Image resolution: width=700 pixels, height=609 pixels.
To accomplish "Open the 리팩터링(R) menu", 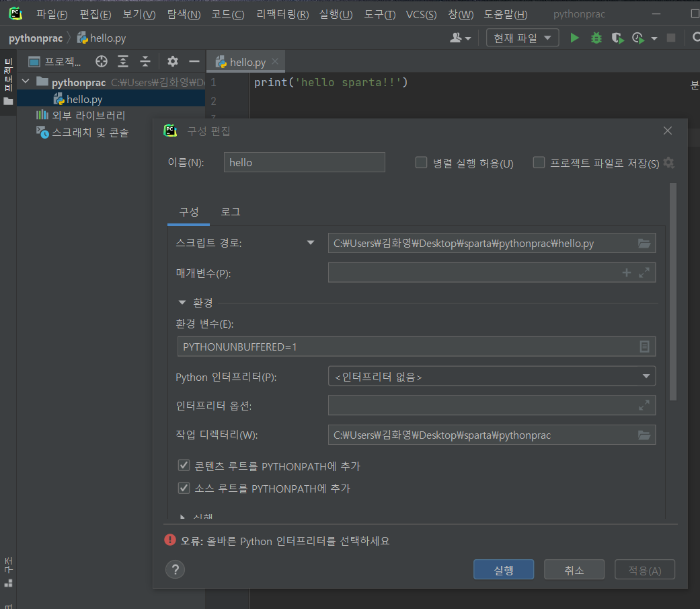I will [282, 14].
